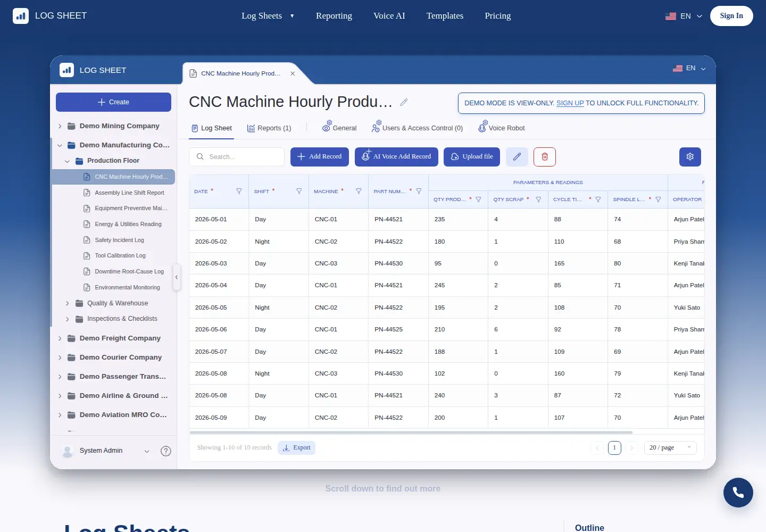Filter the Spindle Load column

[658, 199]
